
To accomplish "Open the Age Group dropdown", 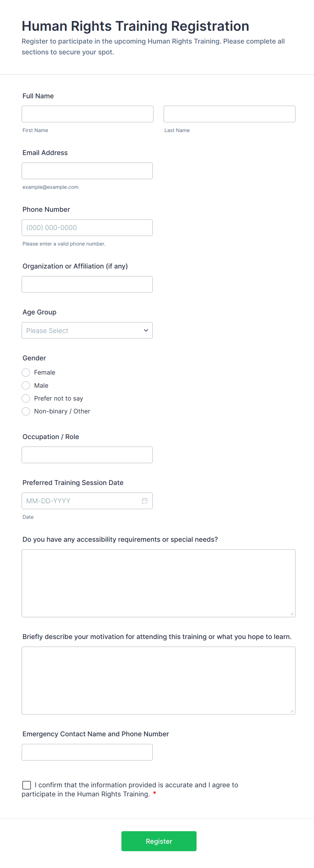I will [87, 330].
